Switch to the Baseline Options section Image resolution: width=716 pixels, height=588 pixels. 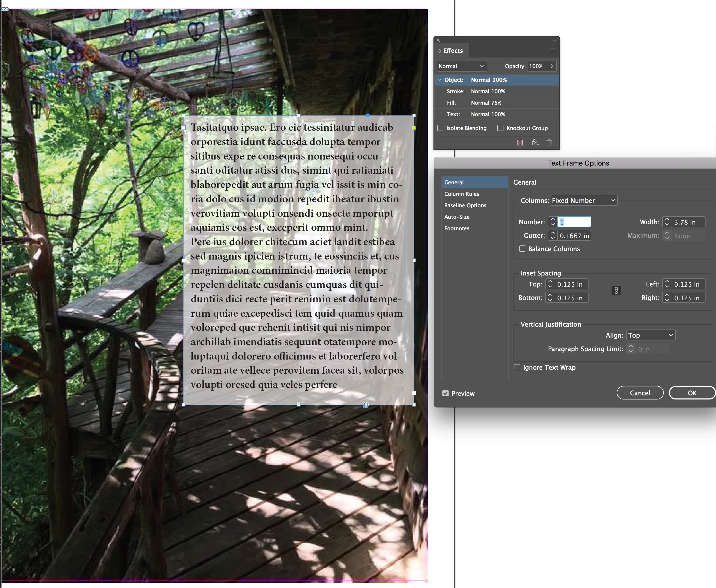(465, 205)
